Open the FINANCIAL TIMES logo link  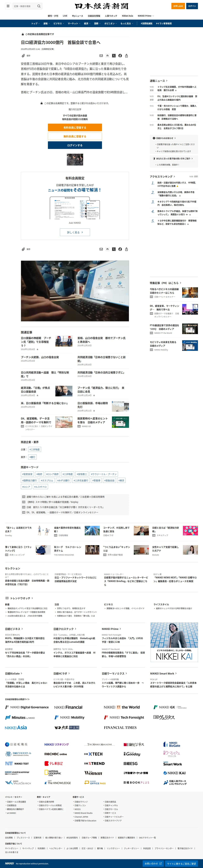pyautogui.click(x=120, y=727)
